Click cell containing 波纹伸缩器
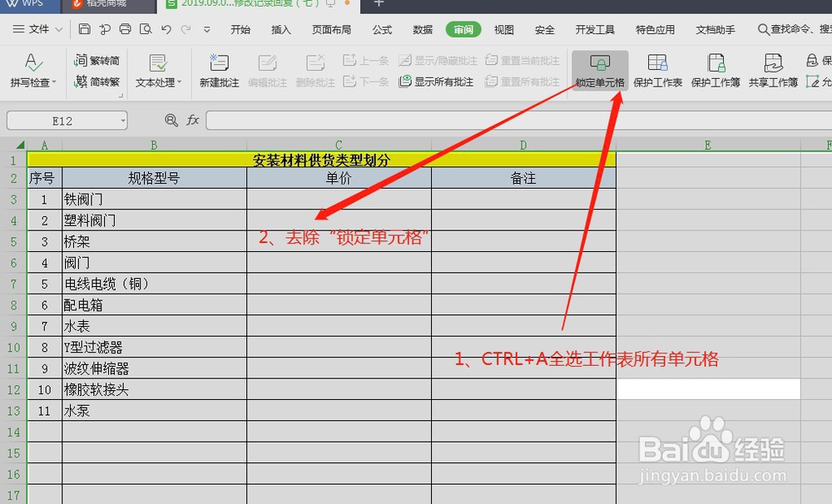Screen dimensions: 832x504 (154, 368)
